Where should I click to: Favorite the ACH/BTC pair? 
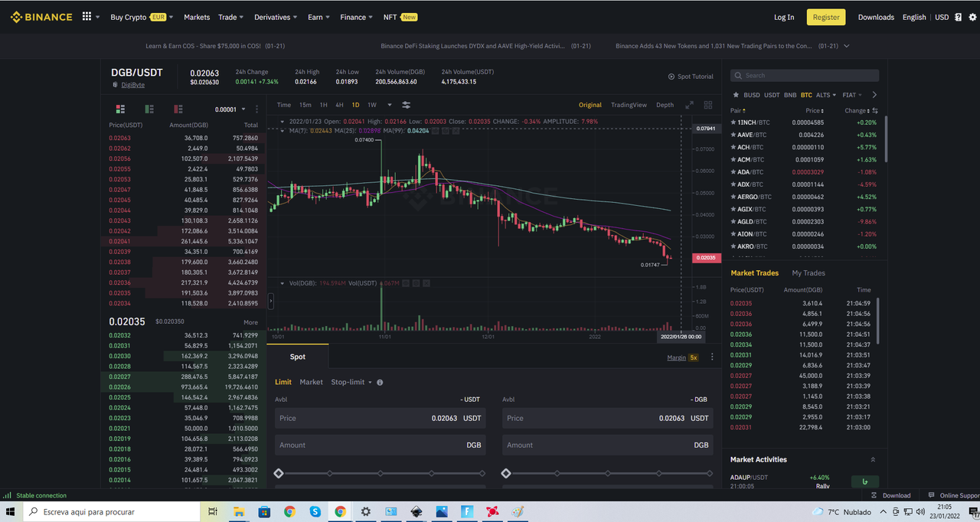[x=733, y=147]
